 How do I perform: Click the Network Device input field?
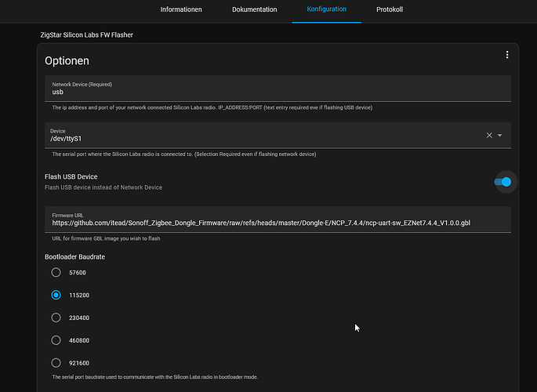pyautogui.click(x=278, y=89)
